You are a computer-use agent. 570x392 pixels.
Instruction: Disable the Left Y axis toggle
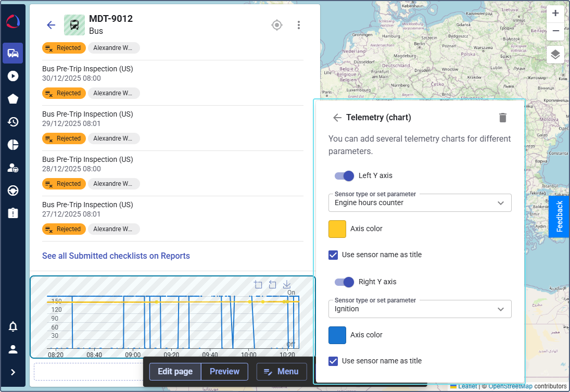coord(344,175)
